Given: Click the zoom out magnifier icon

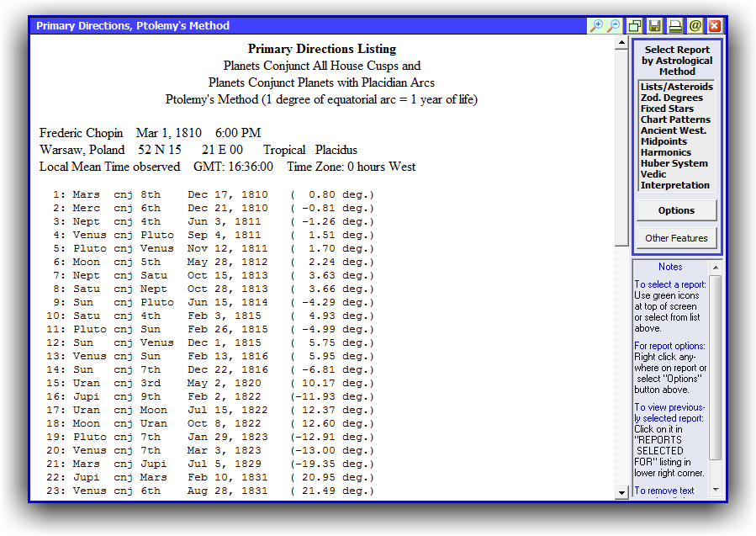Looking at the screenshot, I should click(x=614, y=26).
